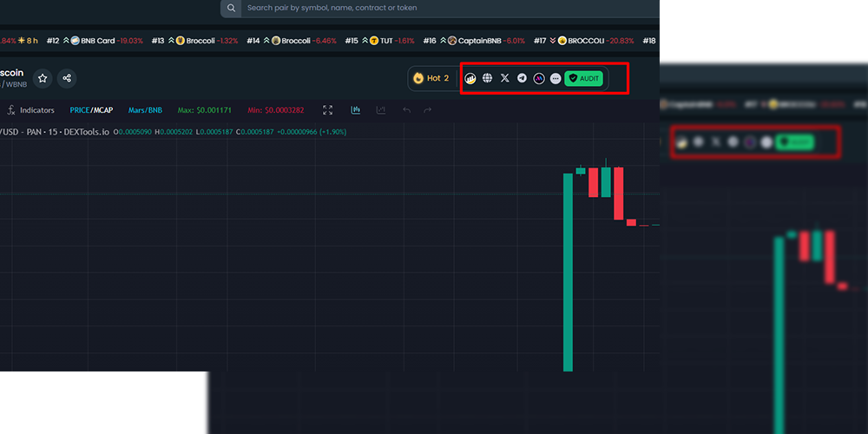Click the green AUDIT button
This screenshot has width=868, height=434.
(x=583, y=79)
